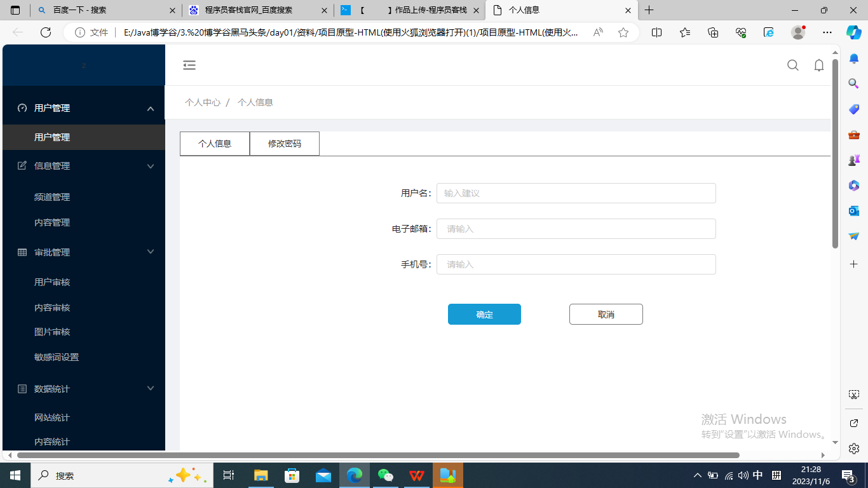The image size is (868, 488).
Task: Open WPS Office from the taskbar
Action: pyautogui.click(x=417, y=475)
